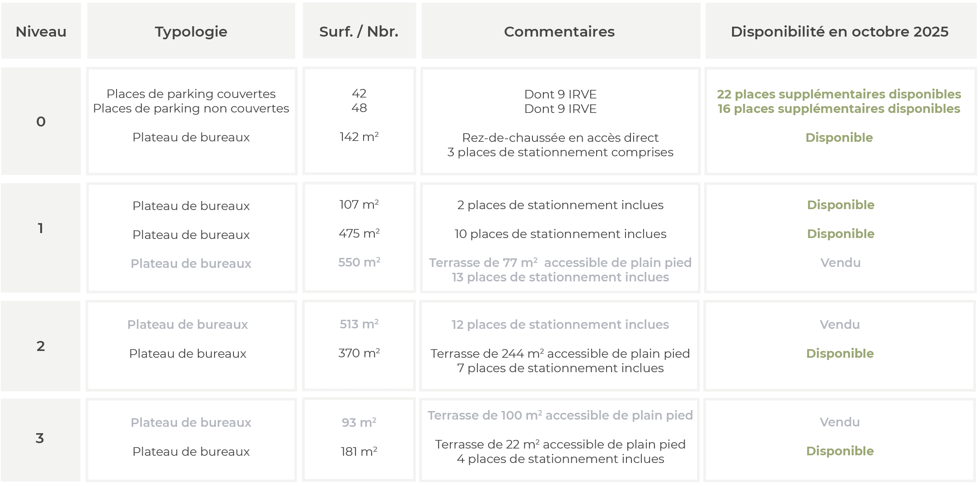Click the level 2 row label
This screenshot has height=486, width=980.
pyautogui.click(x=41, y=346)
